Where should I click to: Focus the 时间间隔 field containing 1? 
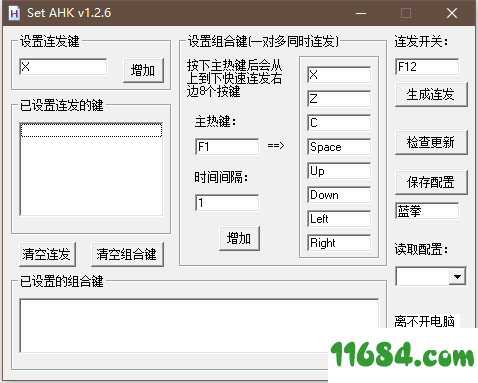(x=227, y=203)
